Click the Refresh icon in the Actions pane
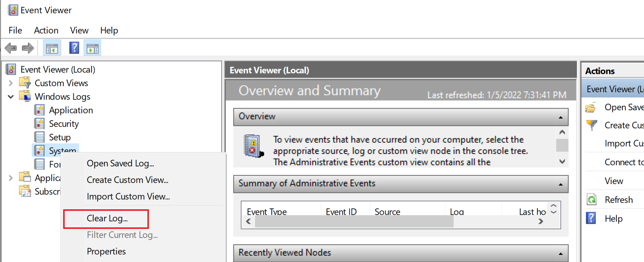Viewport: 644px width, 262px height. pyautogui.click(x=591, y=199)
